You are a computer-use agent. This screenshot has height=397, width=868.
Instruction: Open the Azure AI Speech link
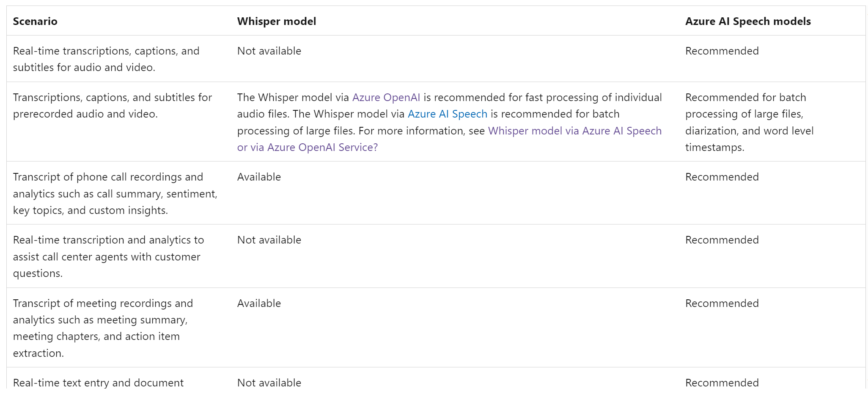(x=447, y=114)
